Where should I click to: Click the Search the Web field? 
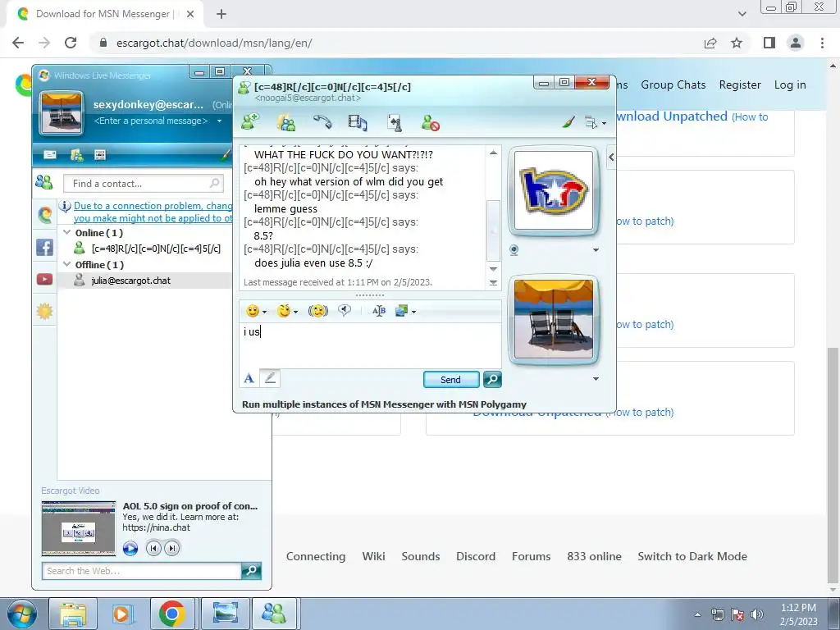coord(141,571)
